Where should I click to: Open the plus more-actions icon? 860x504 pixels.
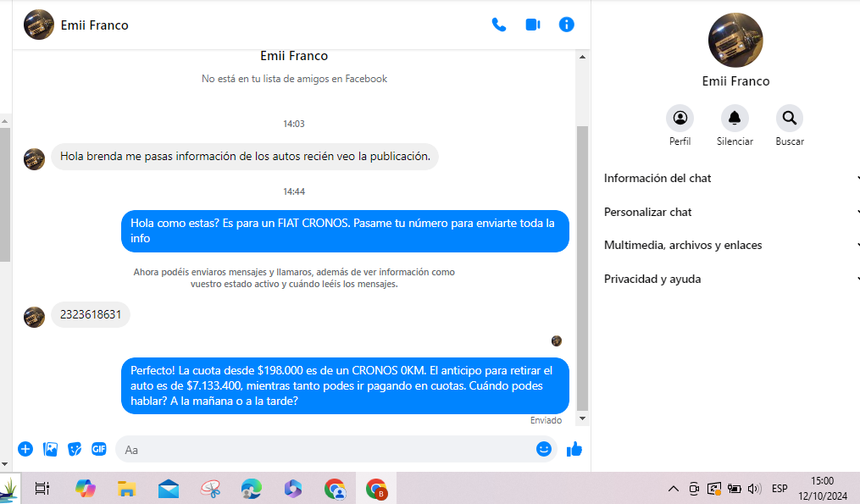tap(25, 449)
